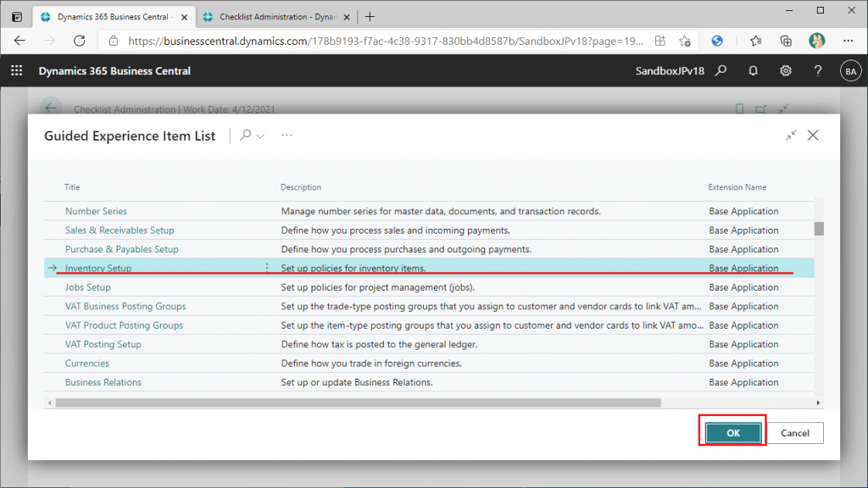The width and height of the screenshot is (868, 488).
Task: Open more options ellipsis in the dialog header
Action: (x=287, y=135)
